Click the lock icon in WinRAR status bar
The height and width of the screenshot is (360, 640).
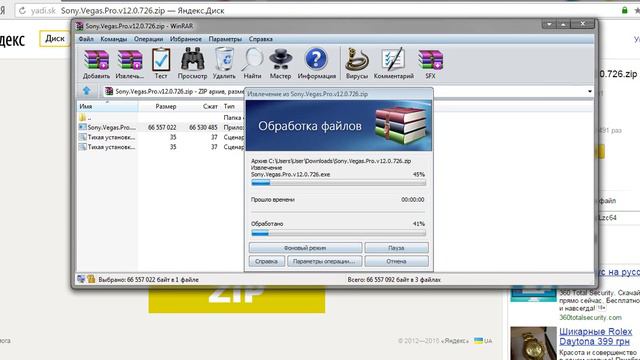pos(91,279)
